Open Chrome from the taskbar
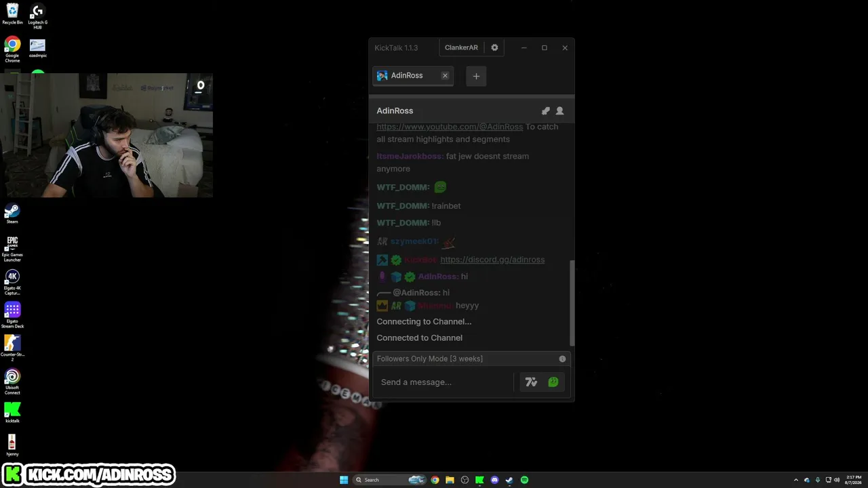The height and width of the screenshot is (488, 868). [435, 480]
